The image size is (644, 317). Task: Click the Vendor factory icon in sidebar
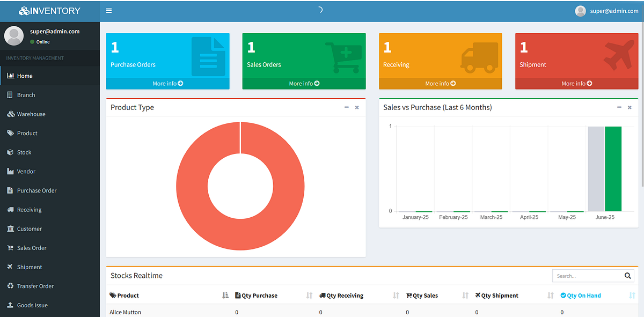[10, 172]
